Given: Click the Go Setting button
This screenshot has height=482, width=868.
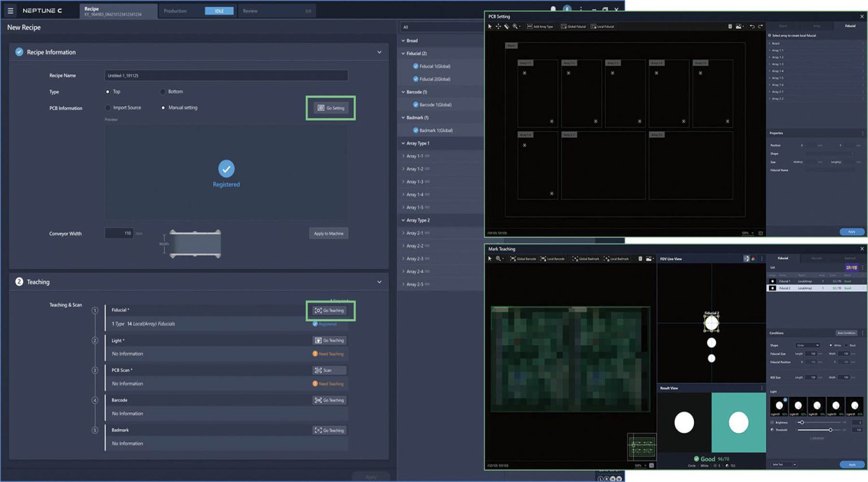Looking at the screenshot, I should pos(331,108).
